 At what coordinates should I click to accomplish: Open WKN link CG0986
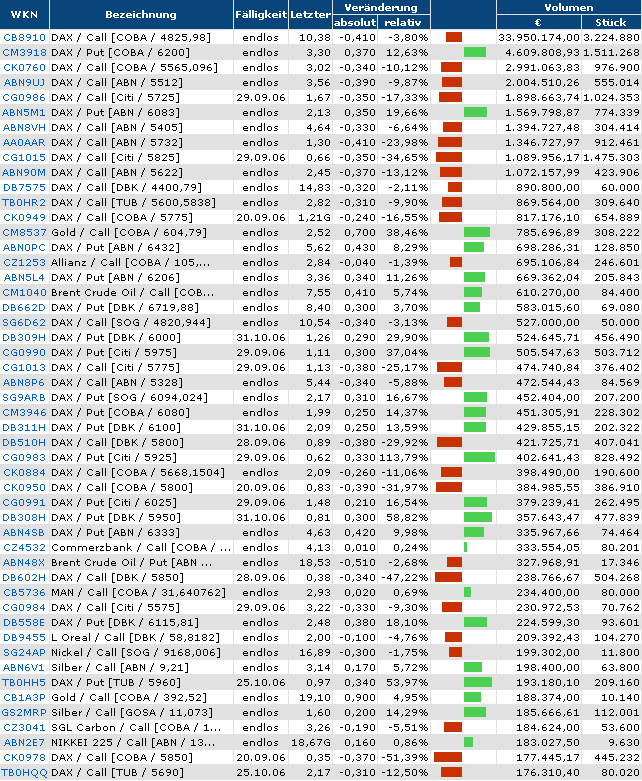(24, 98)
